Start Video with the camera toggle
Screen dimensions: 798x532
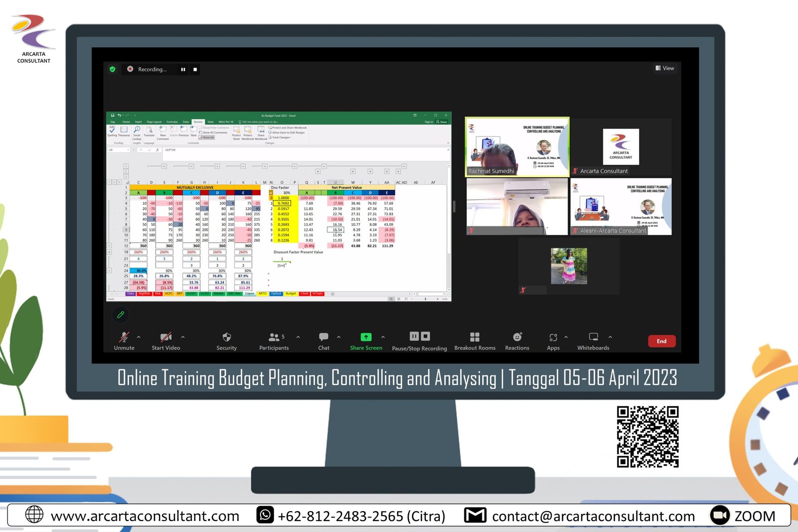[x=166, y=337]
